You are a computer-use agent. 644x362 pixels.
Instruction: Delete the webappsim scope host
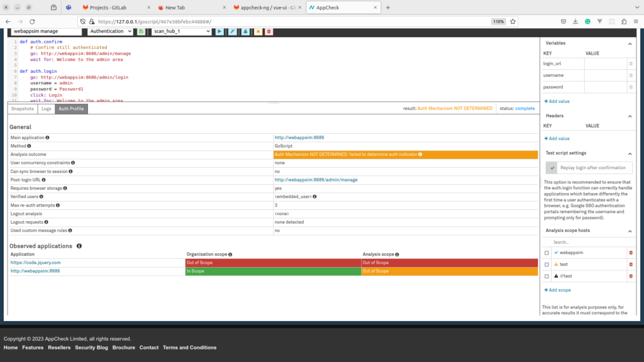(x=631, y=253)
